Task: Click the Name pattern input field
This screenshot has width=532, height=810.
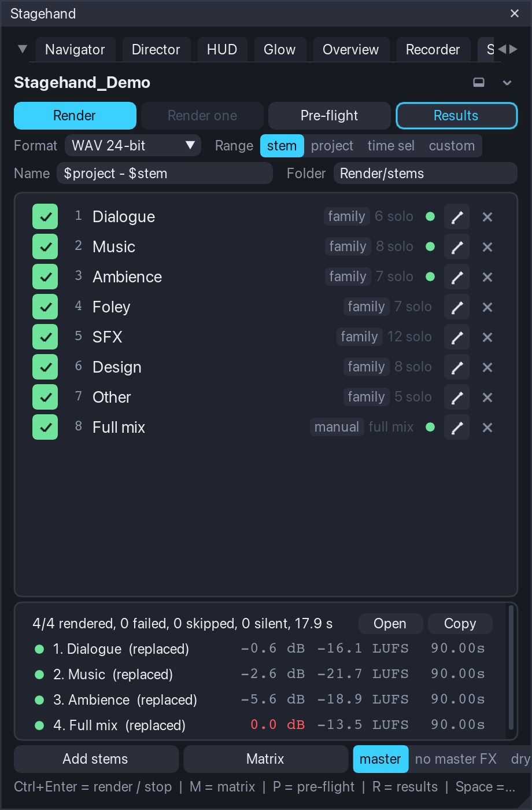Action: pos(165,174)
